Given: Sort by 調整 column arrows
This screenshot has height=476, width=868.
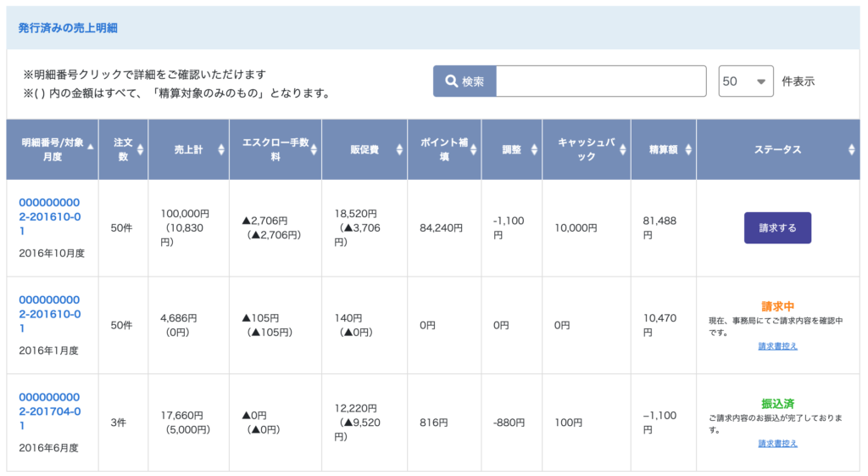Looking at the screenshot, I should (534, 149).
